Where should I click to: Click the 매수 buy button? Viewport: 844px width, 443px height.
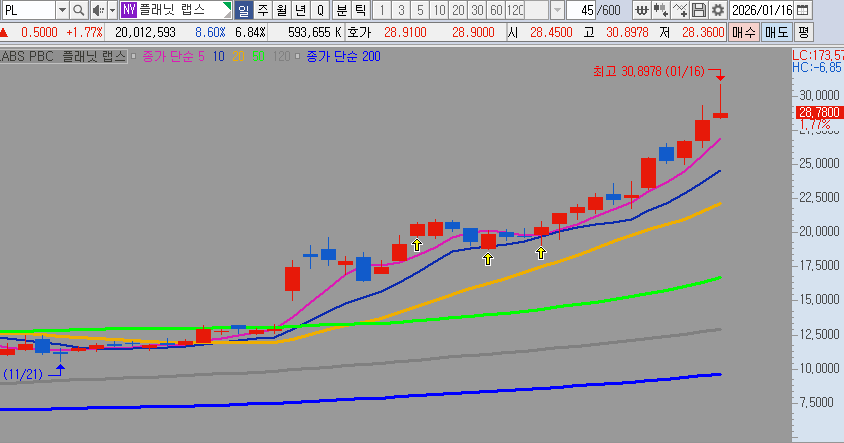pos(743,32)
